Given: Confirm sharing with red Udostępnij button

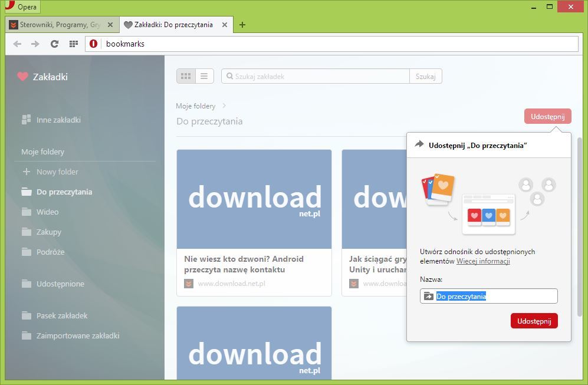Looking at the screenshot, I should pyautogui.click(x=534, y=321).
